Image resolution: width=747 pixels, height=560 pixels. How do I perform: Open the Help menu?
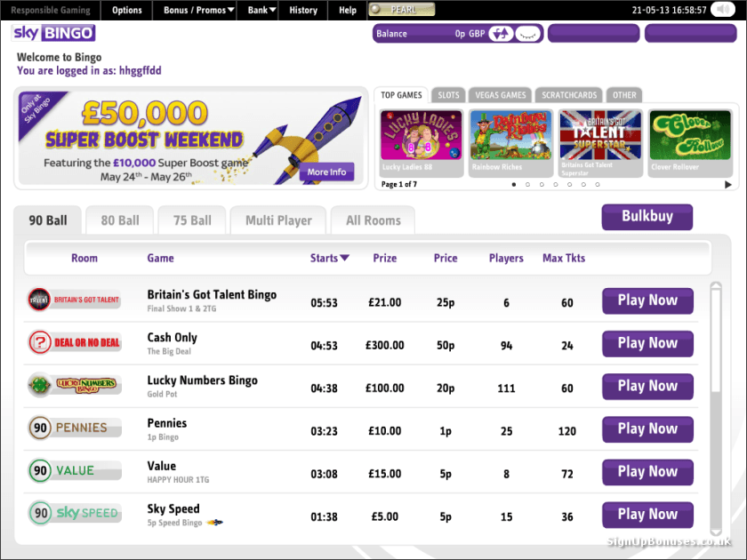[x=348, y=10]
